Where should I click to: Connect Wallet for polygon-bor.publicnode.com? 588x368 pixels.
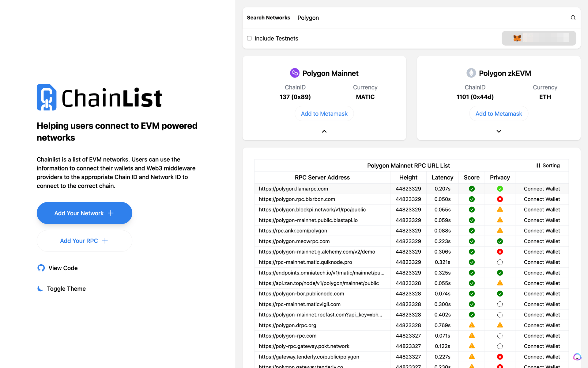coord(542,294)
